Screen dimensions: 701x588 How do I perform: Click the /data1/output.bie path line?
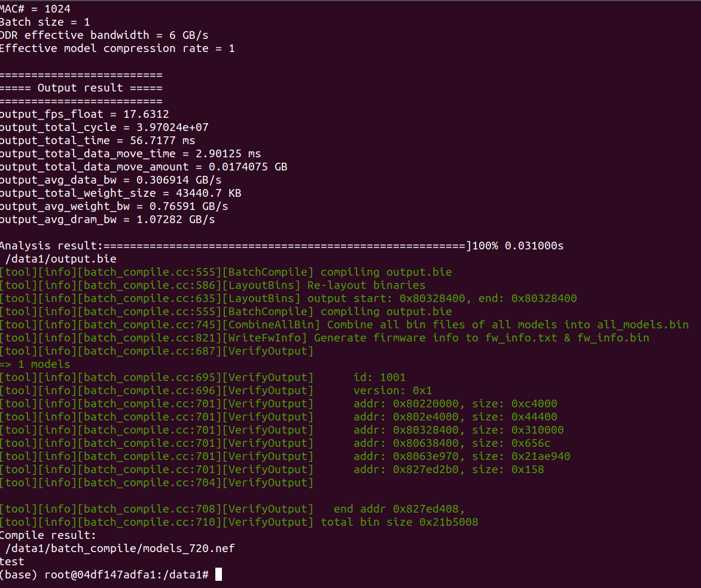[61, 259]
